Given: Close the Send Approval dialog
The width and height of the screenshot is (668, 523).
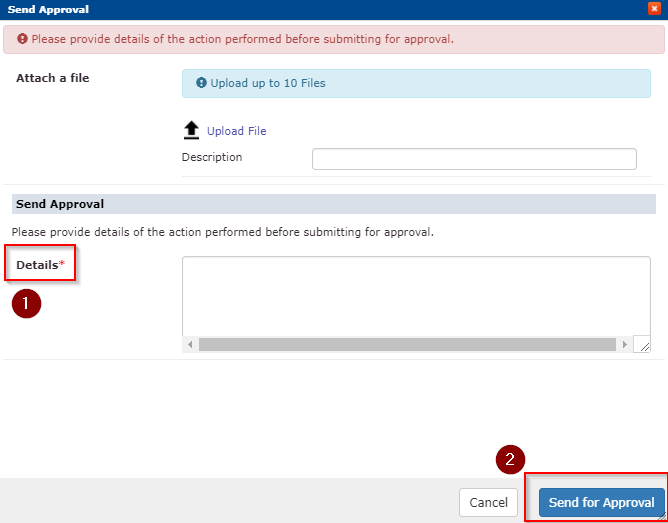Looking at the screenshot, I should (654, 9).
